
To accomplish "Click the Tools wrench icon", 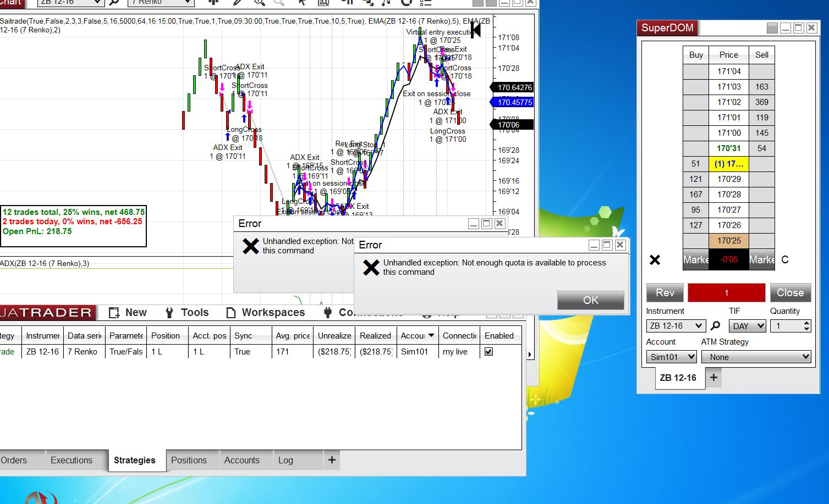I will (x=169, y=313).
